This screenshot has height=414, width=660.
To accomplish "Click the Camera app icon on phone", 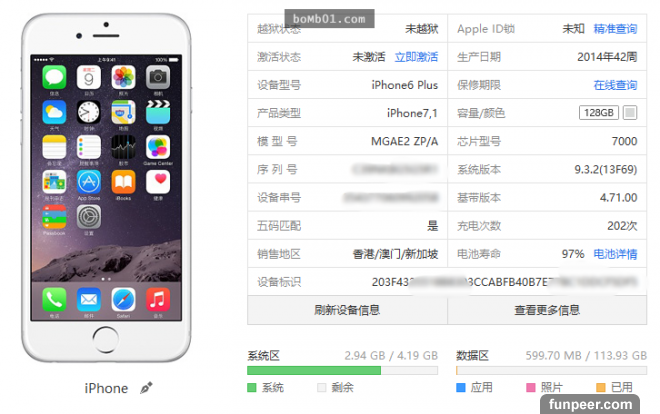I will [x=158, y=77].
